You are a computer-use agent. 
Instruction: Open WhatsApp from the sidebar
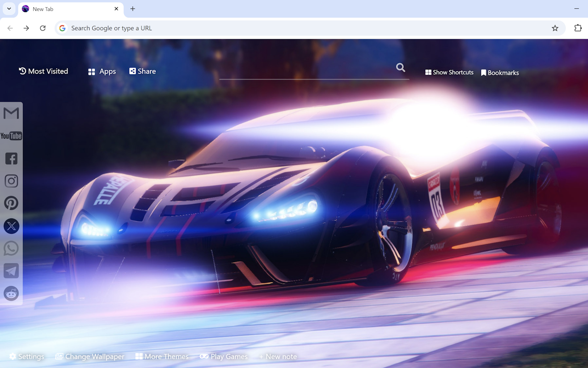point(11,248)
